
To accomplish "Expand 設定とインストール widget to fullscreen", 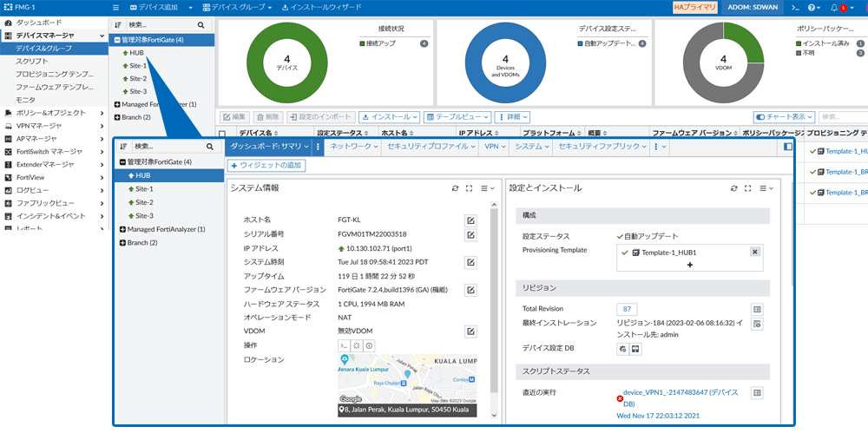I will coord(748,188).
